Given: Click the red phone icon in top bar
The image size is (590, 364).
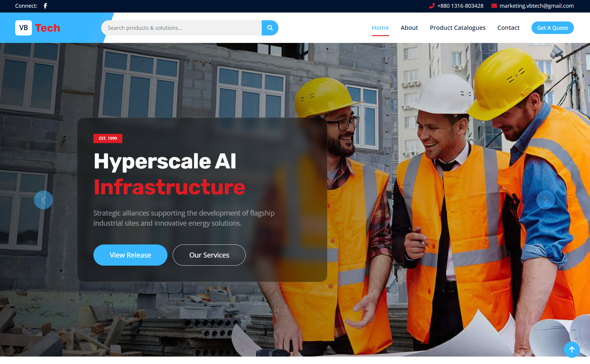Looking at the screenshot, I should pos(432,6).
